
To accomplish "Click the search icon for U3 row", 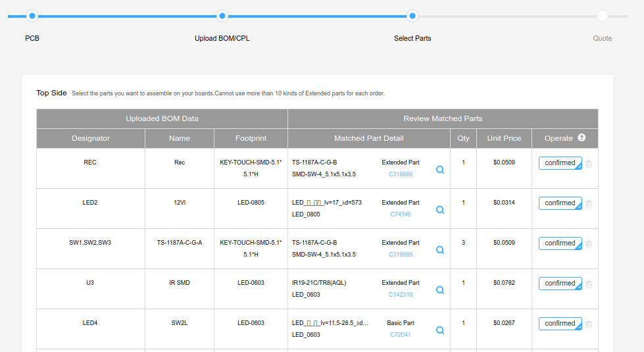I will (x=440, y=290).
